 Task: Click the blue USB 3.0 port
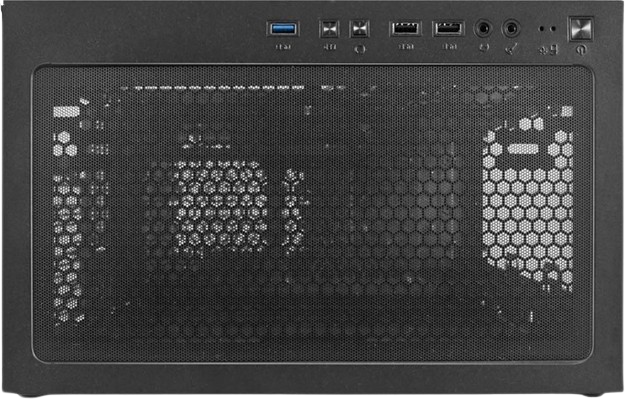(283, 29)
